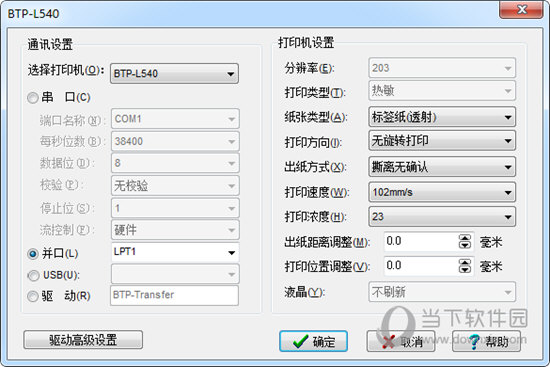Screen dimensions: 550x367
Task: Increase 打印位置调整 with the up spinner arrow
Action: pyautogui.click(x=465, y=262)
